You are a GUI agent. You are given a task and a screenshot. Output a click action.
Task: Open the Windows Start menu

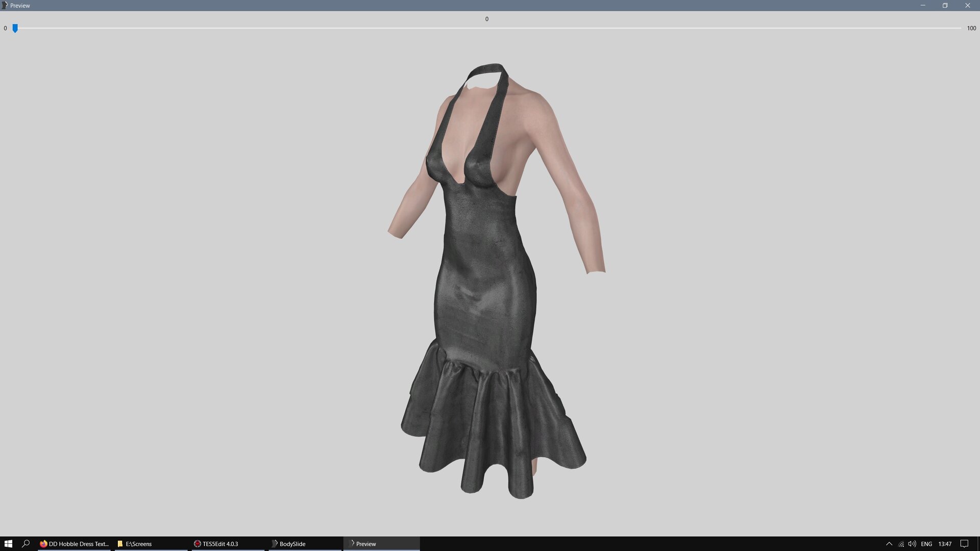(8, 544)
